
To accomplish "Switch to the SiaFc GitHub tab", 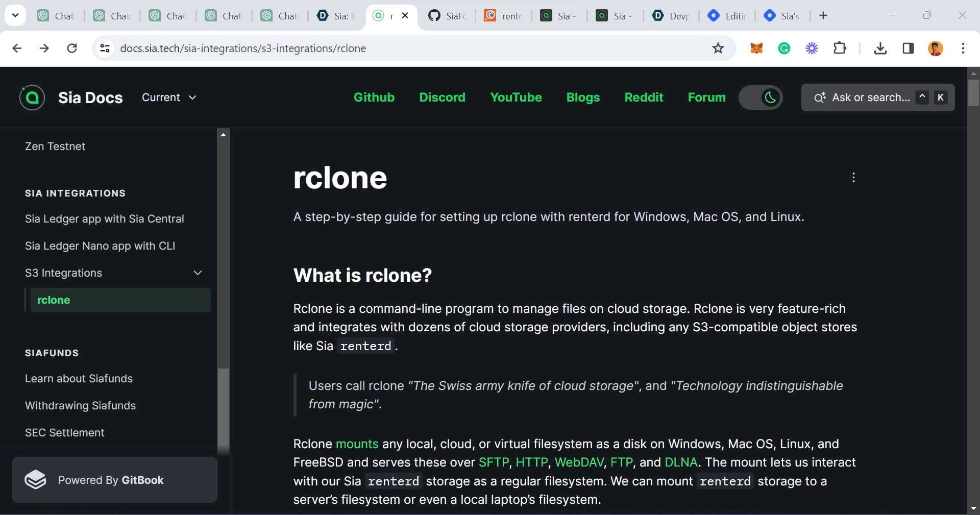I will click(448, 16).
